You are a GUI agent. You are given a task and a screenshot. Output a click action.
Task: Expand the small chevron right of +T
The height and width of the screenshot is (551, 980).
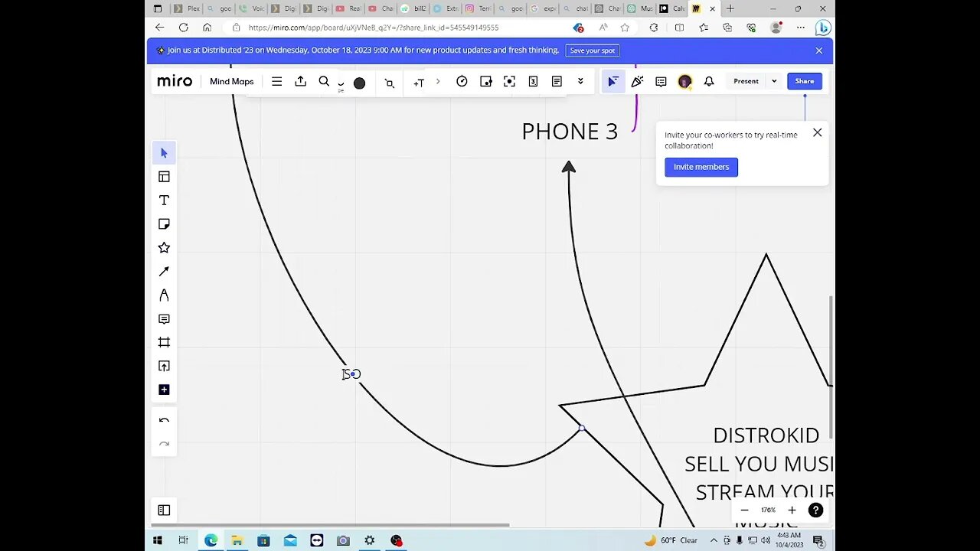[438, 82]
